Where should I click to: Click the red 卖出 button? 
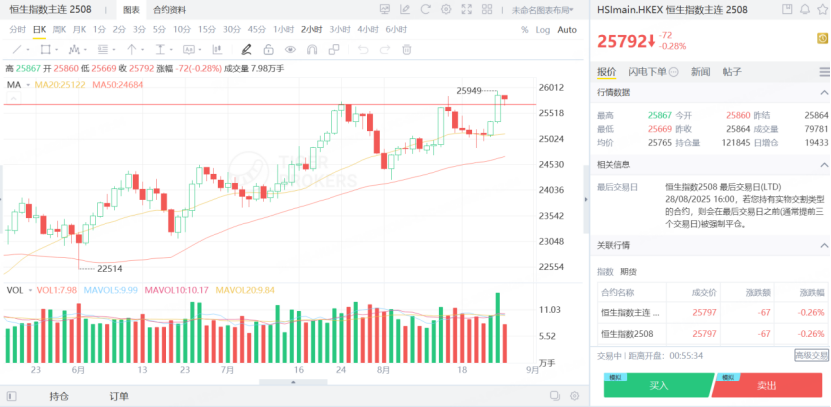click(x=767, y=385)
